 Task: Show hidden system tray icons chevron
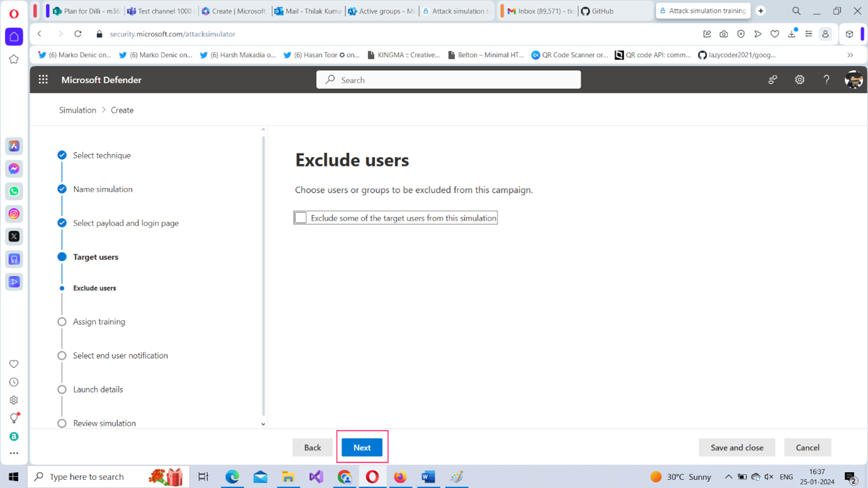click(728, 477)
